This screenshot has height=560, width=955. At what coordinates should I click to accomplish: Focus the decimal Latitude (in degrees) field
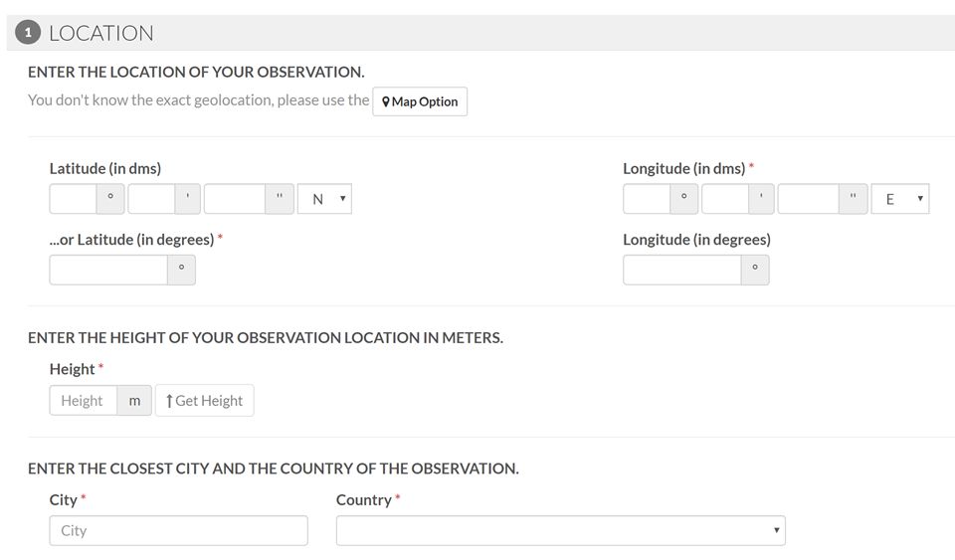(108, 270)
